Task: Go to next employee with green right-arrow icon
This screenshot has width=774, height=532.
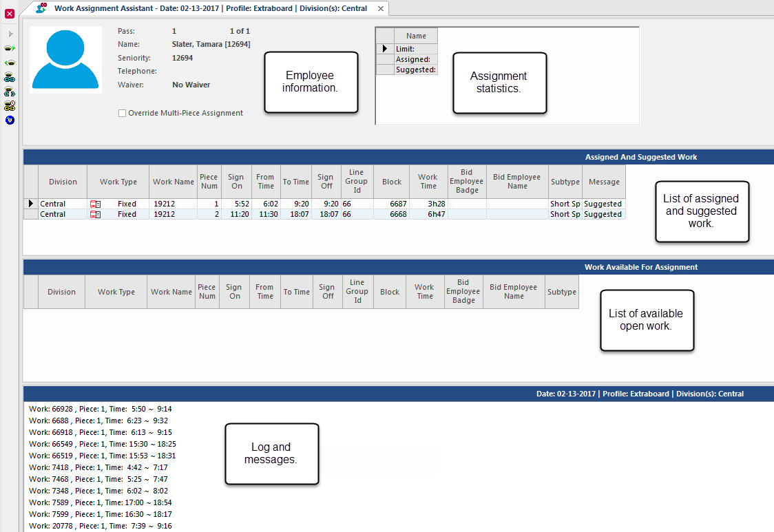Action: pyautogui.click(x=10, y=49)
